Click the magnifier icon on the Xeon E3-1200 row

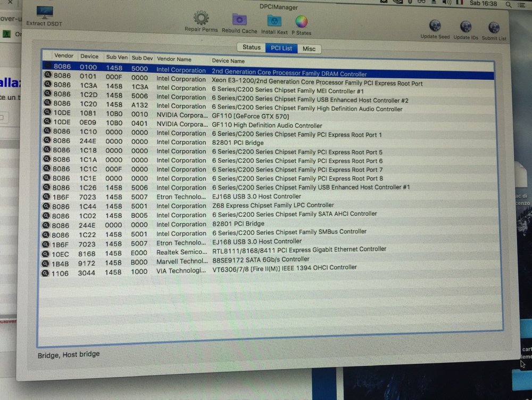point(48,75)
